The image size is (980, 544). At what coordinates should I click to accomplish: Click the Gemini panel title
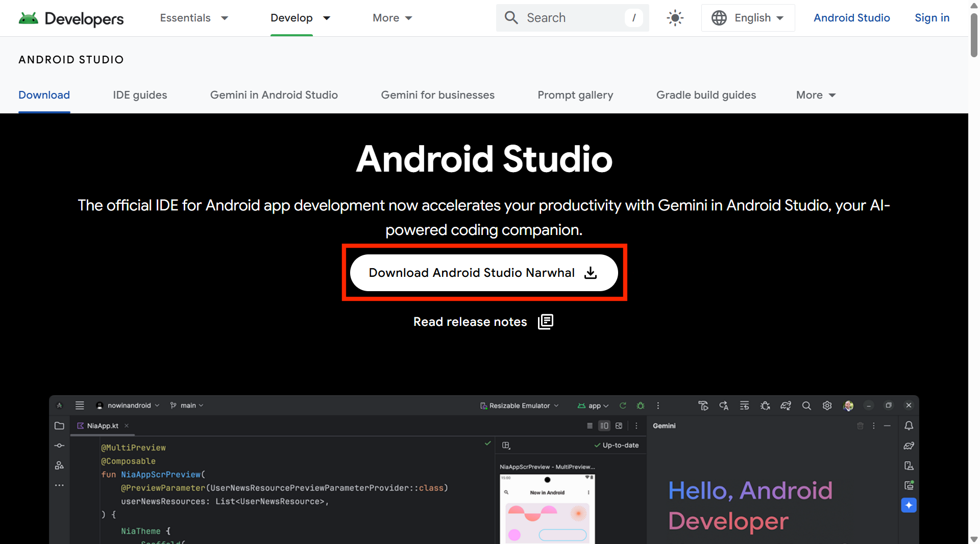tap(664, 425)
